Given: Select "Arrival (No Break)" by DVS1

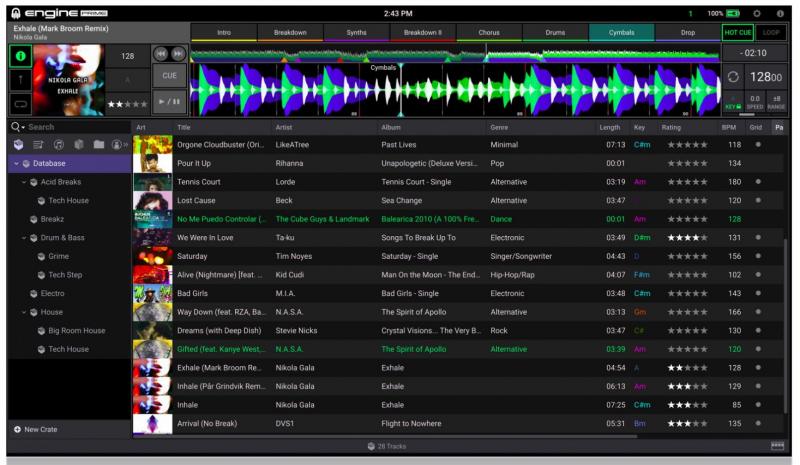Looking at the screenshot, I should (x=458, y=424).
